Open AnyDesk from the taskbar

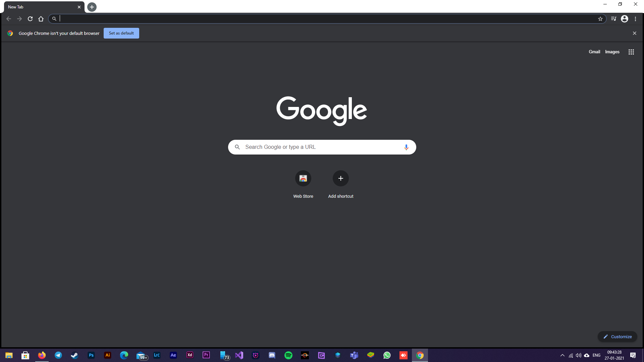[404, 355]
